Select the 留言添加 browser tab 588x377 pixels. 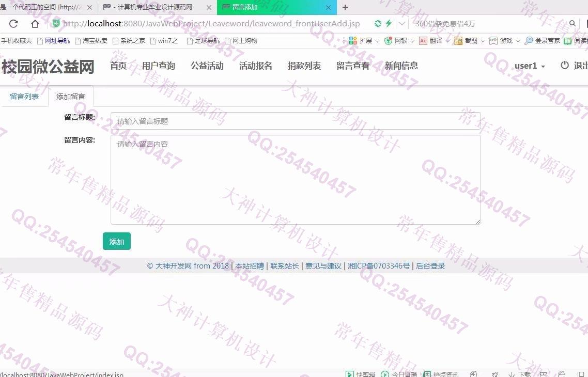277,7
